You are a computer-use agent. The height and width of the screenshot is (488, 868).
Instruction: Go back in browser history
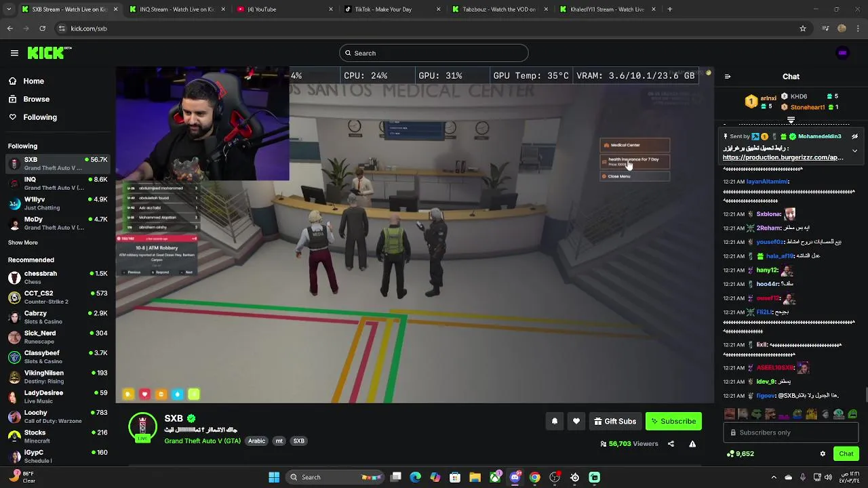[9, 28]
